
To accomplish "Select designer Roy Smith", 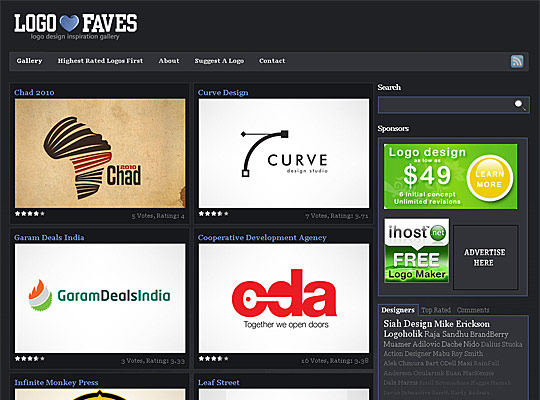I will tap(467, 354).
